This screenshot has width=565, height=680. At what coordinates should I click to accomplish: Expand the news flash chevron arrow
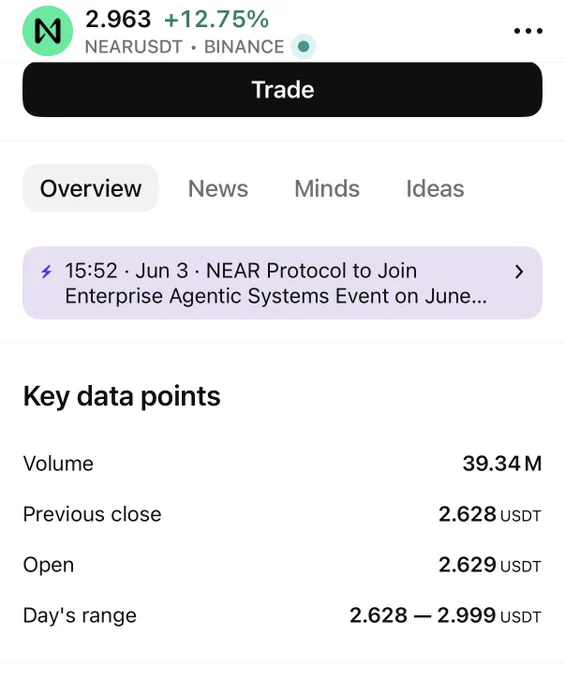(519, 272)
